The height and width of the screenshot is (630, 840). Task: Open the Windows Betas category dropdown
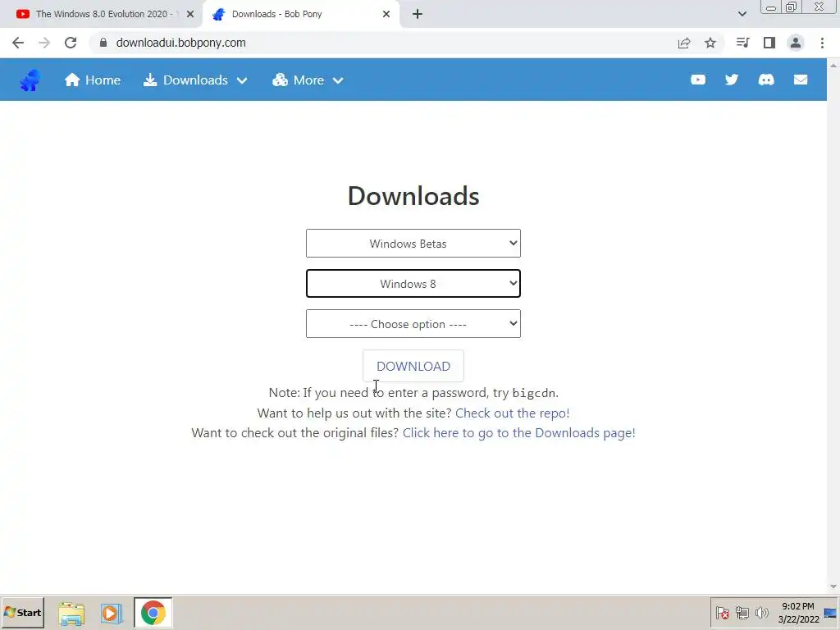(x=413, y=243)
